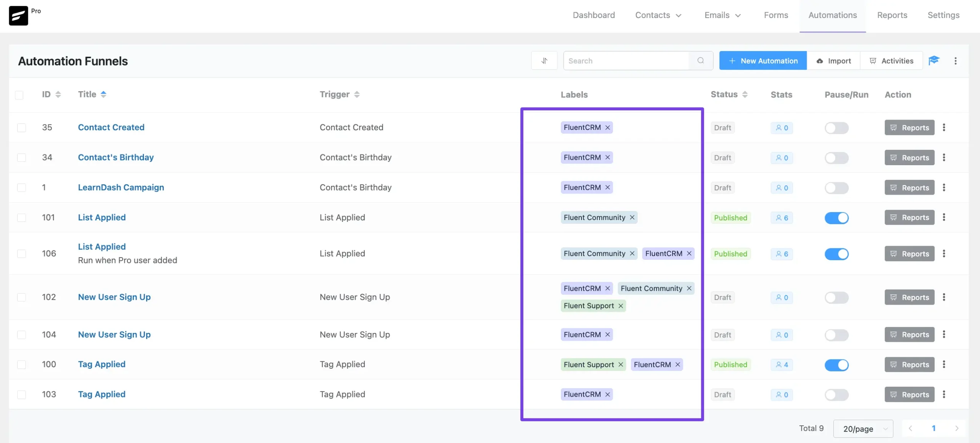Remove FluentCRM label from row 106

tap(689, 254)
